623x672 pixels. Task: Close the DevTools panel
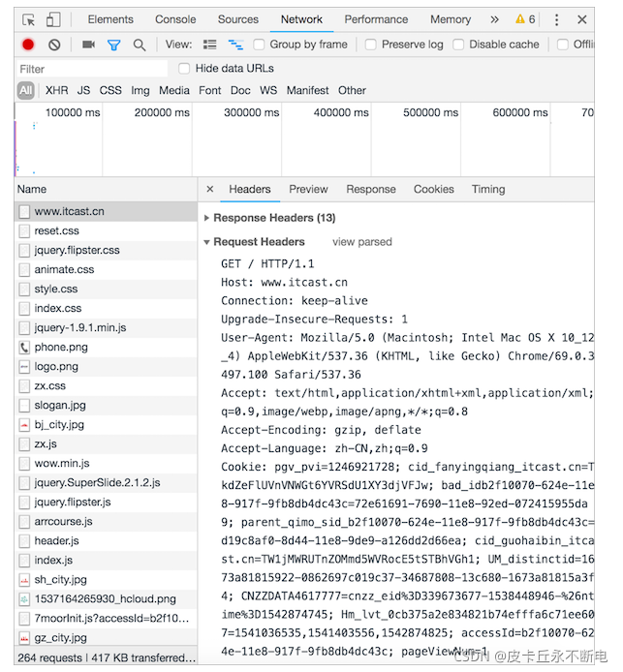(x=581, y=19)
